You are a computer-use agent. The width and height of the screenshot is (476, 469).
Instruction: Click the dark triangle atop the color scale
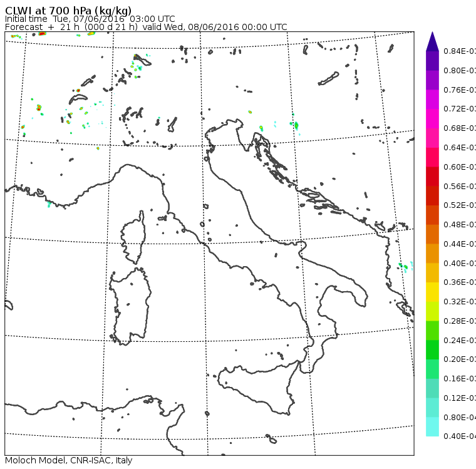[432, 41]
